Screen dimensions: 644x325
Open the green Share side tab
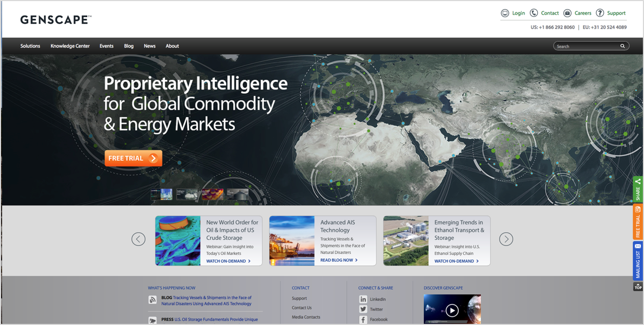[x=638, y=190]
